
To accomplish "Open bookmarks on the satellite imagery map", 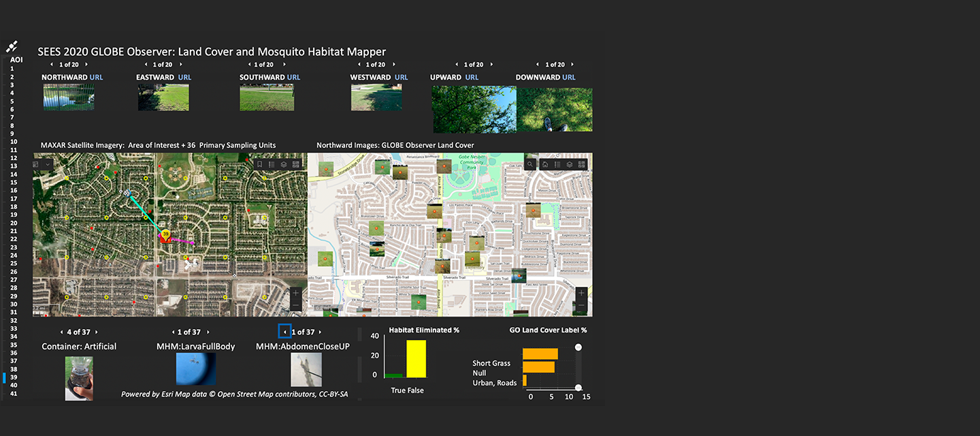I will pos(259,164).
